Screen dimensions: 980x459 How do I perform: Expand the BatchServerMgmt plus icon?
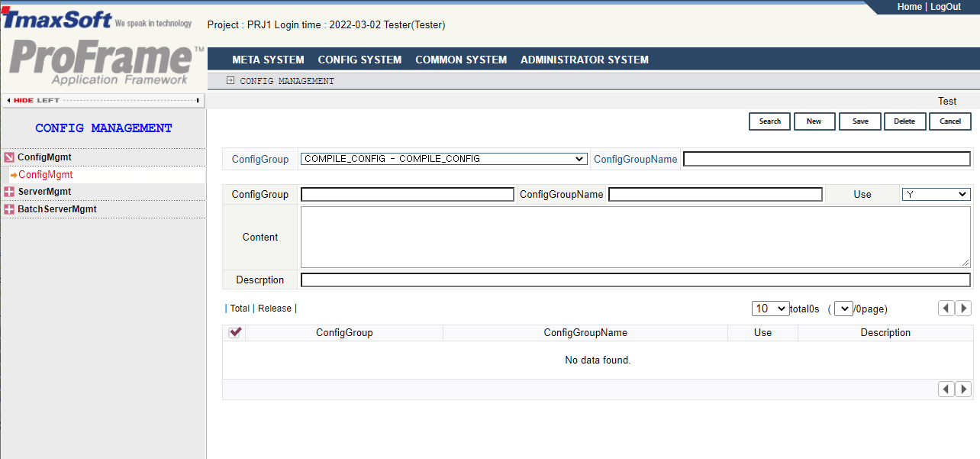tap(9, 209)
